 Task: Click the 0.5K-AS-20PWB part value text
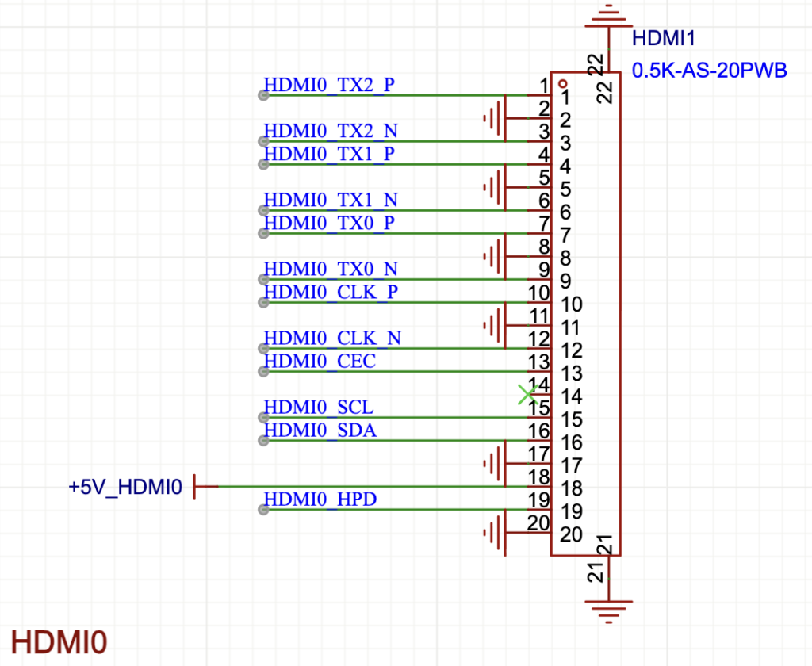tap(709, 71)
